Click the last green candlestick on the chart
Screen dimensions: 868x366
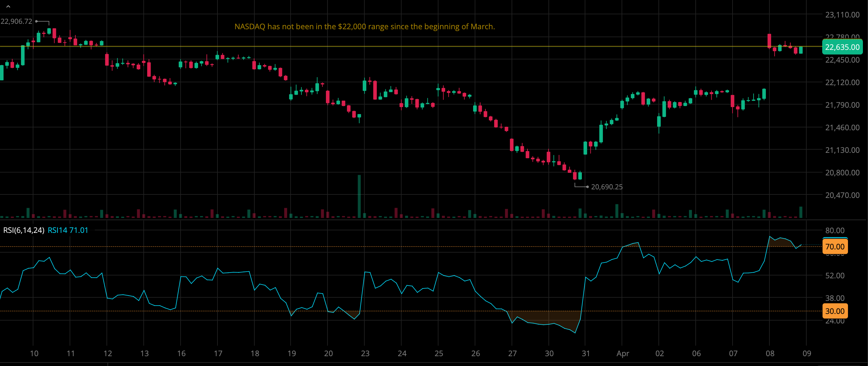(x=801, y=50)
